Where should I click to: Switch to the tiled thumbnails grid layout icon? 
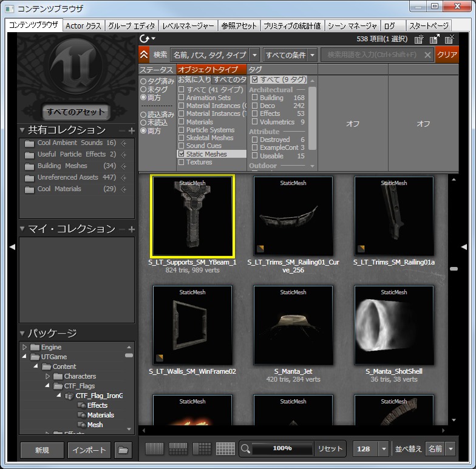point(225,449)
